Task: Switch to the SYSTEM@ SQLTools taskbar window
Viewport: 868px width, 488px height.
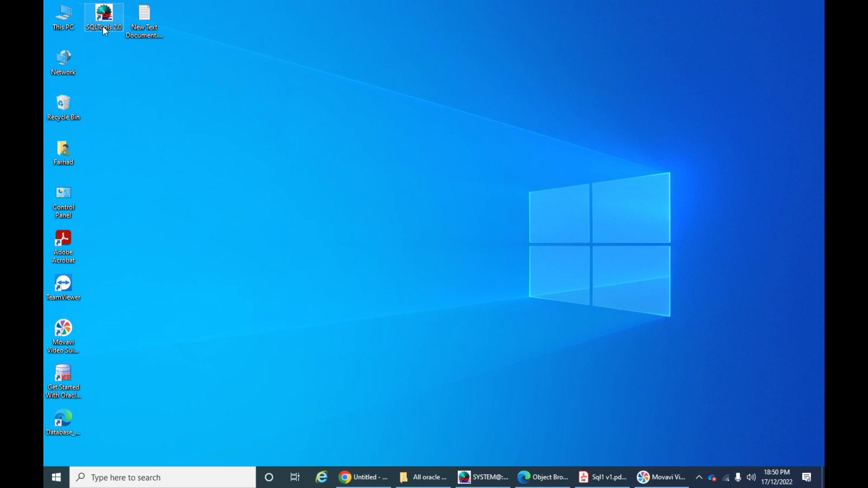Action: [483, 477]
